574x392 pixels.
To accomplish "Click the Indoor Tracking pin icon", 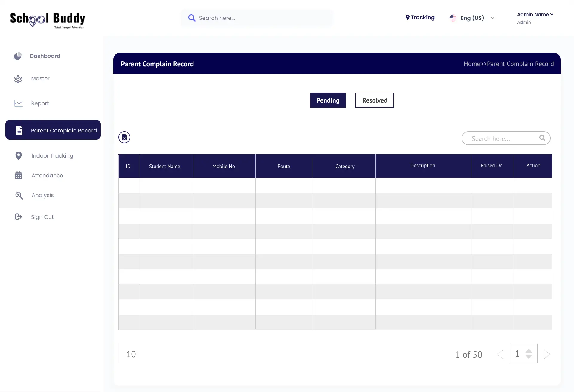I will [x=19, y=156].
